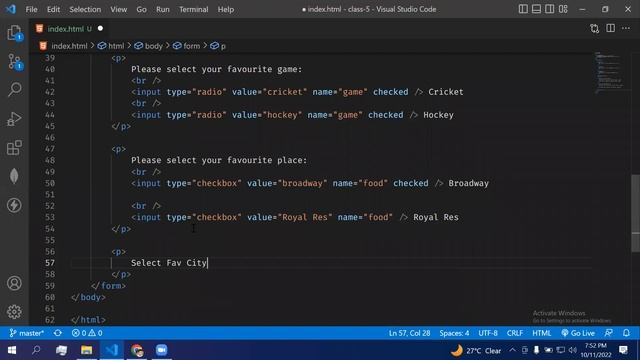Open the volume icon in system tray

(x=572, y=350)
